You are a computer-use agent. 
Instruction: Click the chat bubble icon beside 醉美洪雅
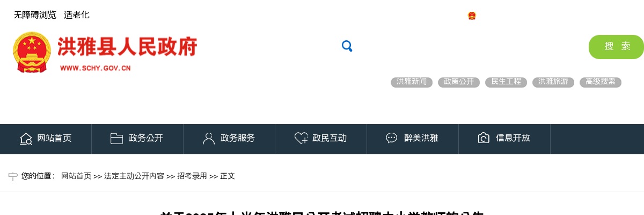[x=392, y=138]
